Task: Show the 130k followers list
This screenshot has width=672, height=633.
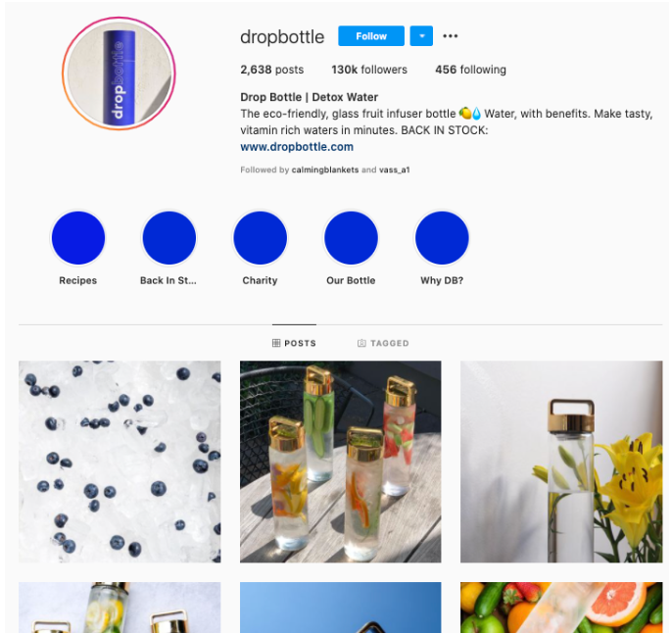Action: (369, 70)
